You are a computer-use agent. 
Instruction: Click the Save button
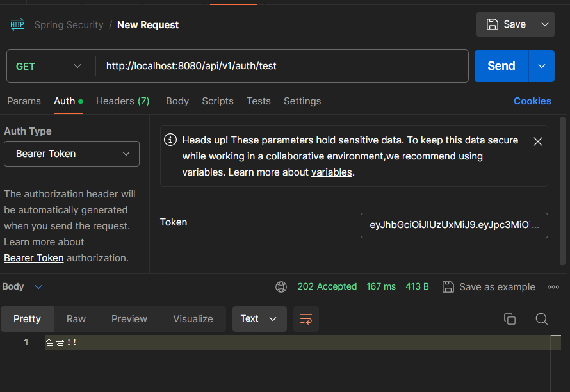click(506, 24)
